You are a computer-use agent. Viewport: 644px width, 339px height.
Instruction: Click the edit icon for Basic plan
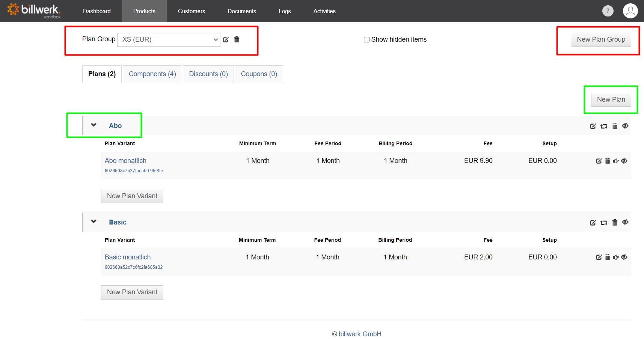click(593, 223)
